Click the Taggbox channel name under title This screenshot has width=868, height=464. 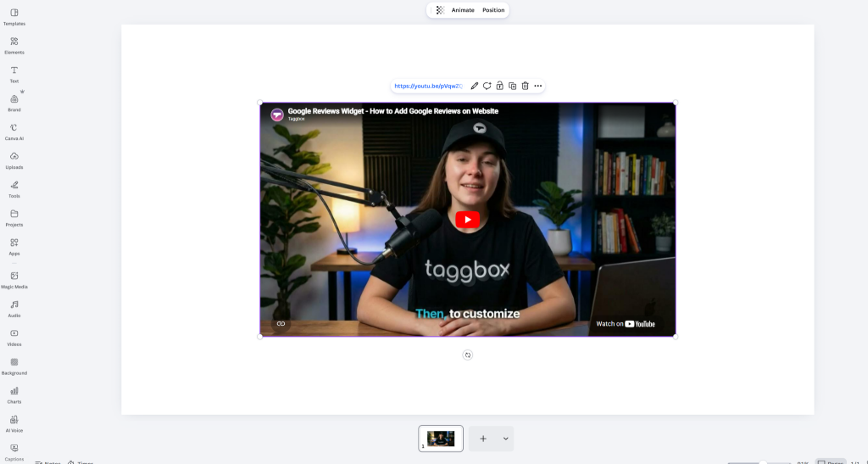296,119
